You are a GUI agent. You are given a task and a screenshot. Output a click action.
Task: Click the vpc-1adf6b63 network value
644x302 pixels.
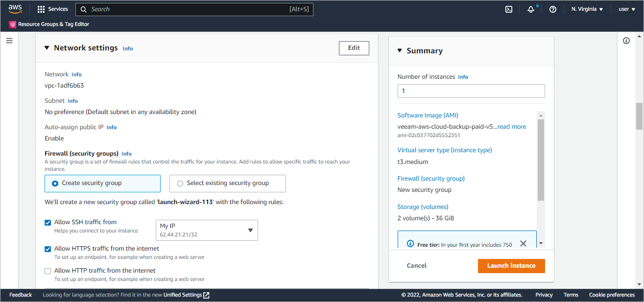click(64, 86)
